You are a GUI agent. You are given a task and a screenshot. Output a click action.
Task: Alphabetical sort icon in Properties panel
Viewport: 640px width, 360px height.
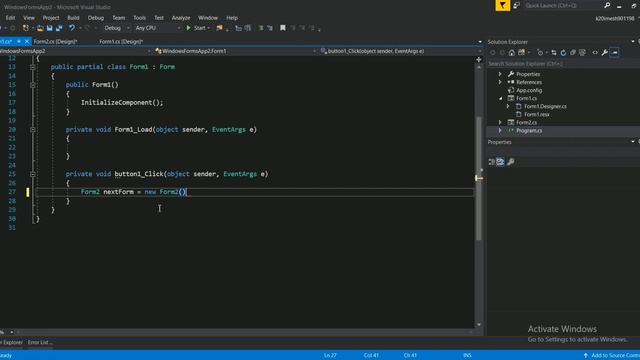pyautogui.click(x=500, y=162)
